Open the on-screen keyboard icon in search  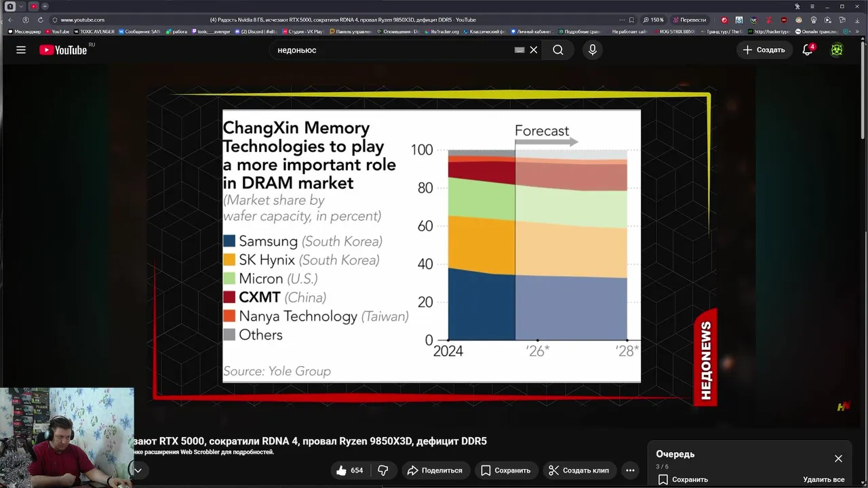[519, 49]
